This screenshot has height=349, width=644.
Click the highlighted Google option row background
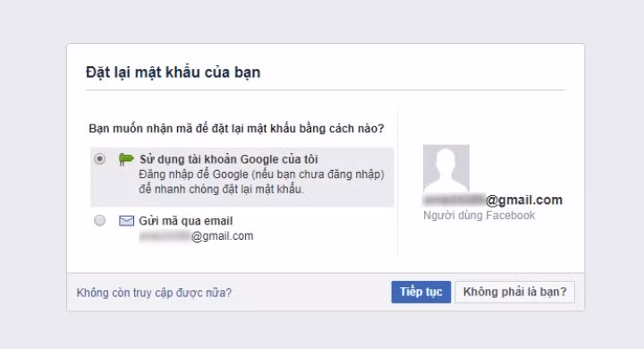click(241, 177)
